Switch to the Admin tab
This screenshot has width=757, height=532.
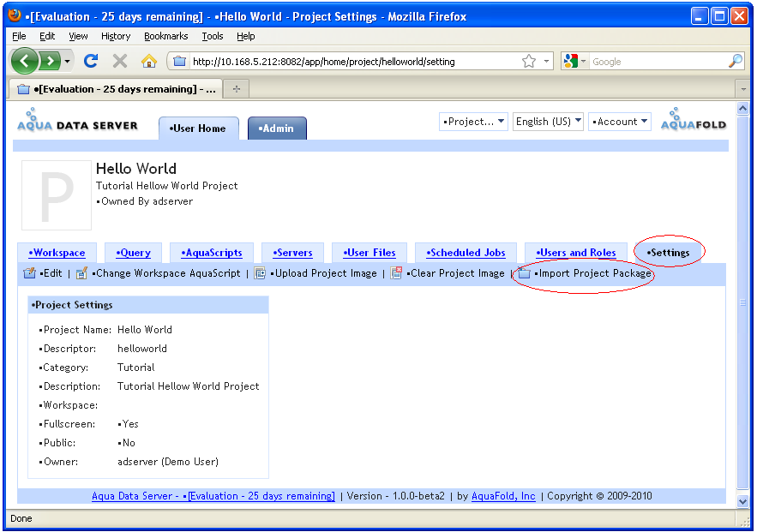click(x=277, y=129)
